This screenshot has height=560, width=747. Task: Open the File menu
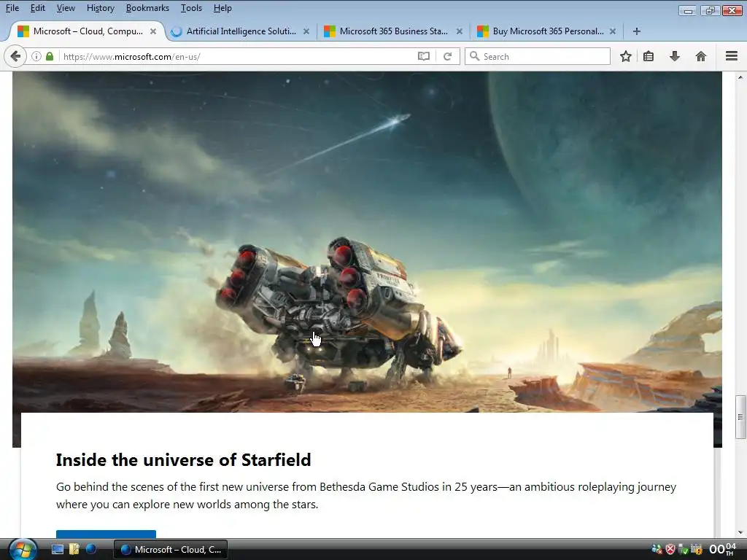point(12,8)
